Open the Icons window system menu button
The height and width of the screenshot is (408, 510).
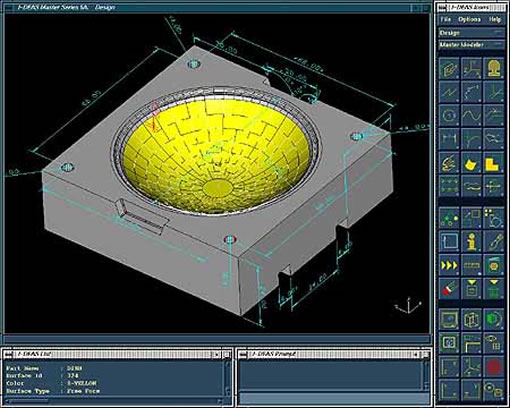(443, 7)
